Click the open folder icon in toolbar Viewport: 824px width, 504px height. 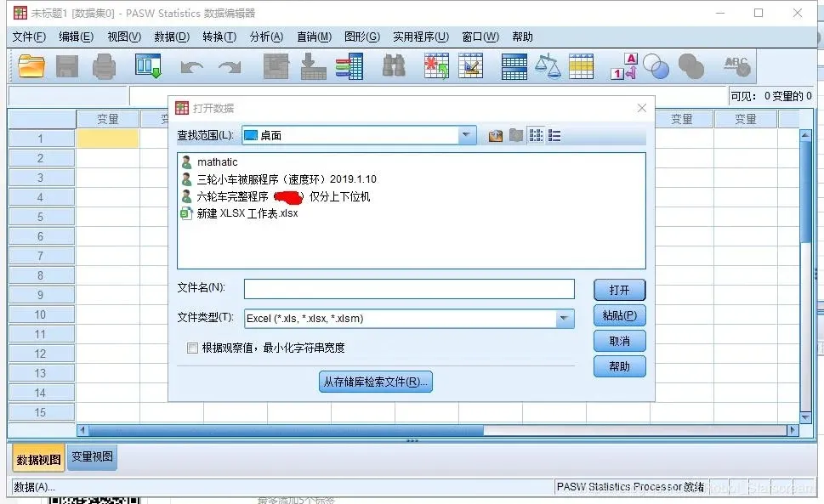[31, 66]
